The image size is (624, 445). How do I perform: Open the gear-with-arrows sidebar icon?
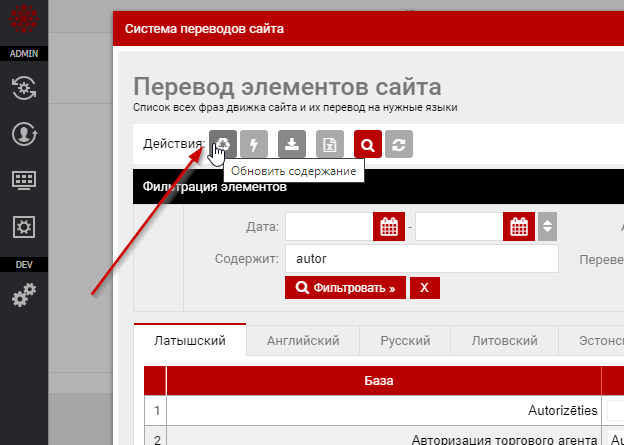(x=24, y=88)
